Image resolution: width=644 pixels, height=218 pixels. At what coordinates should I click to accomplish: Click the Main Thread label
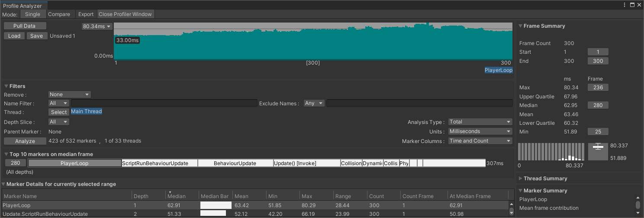87,111
